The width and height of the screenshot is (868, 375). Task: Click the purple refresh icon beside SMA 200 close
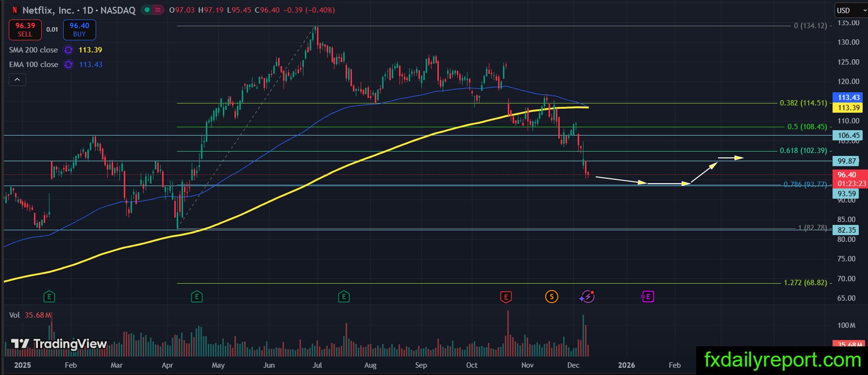pos(68,50)
